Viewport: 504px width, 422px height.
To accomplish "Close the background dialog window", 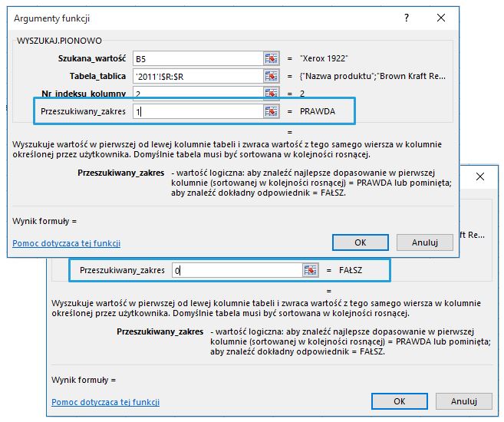I will (x=480, y=177).
